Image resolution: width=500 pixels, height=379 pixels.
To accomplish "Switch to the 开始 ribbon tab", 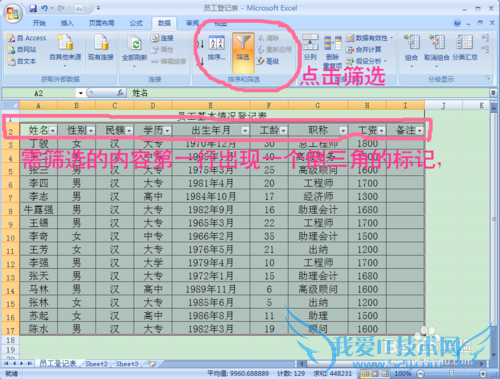I will [39, 23].
